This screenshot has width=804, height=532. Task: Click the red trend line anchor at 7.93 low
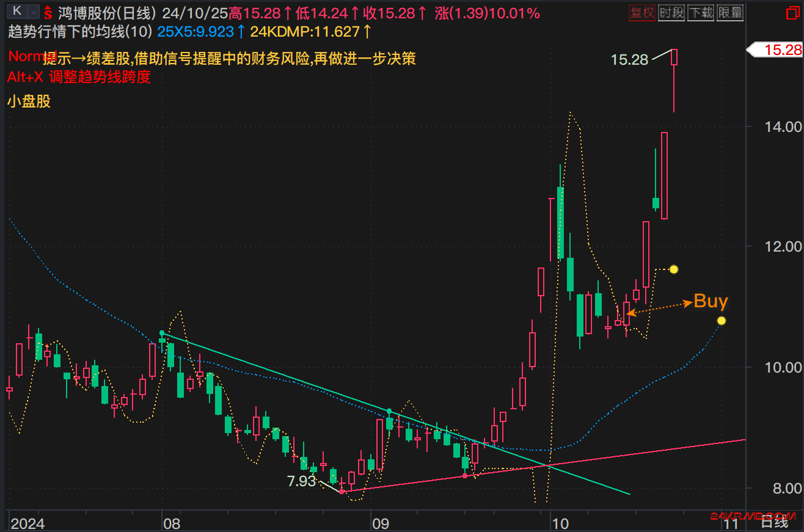pyautogui.click(x=342, y=491)
